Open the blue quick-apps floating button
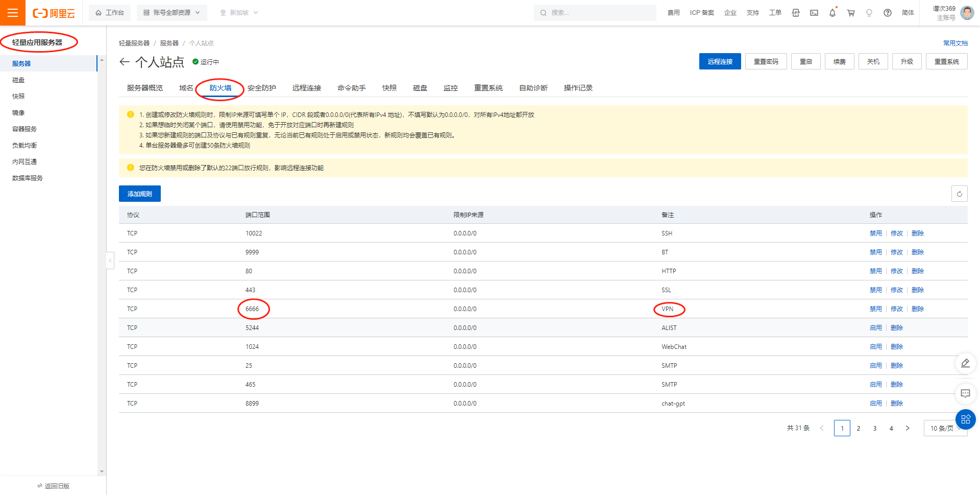 [966, 419]
